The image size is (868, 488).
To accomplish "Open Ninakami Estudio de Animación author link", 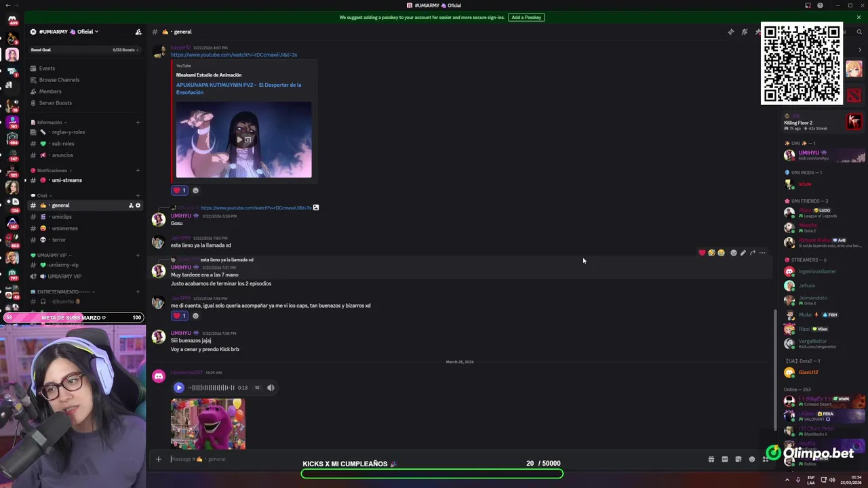I will 209,75.
